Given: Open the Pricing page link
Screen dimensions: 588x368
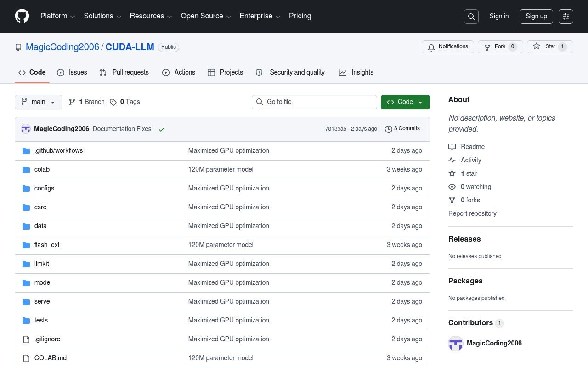Looking at the screenshot, I should [300, 16].
